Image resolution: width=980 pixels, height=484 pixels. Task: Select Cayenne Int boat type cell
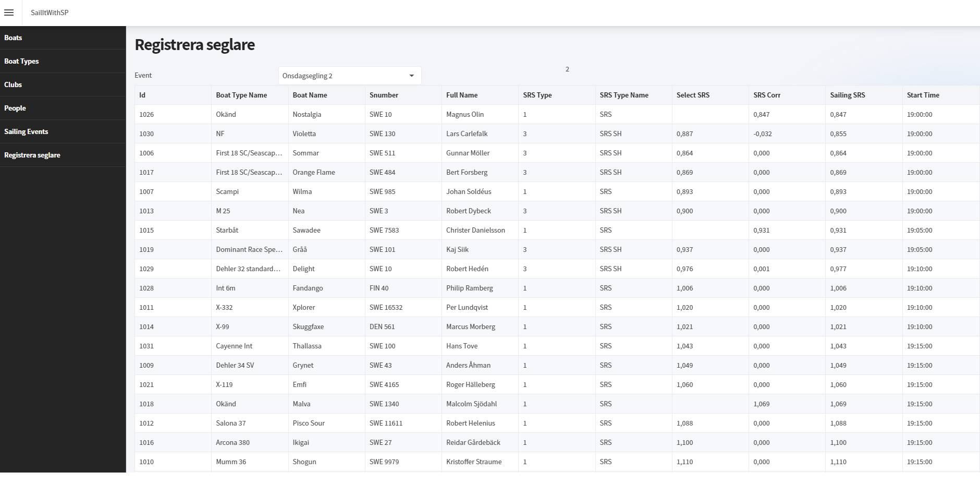click(250, 346)
